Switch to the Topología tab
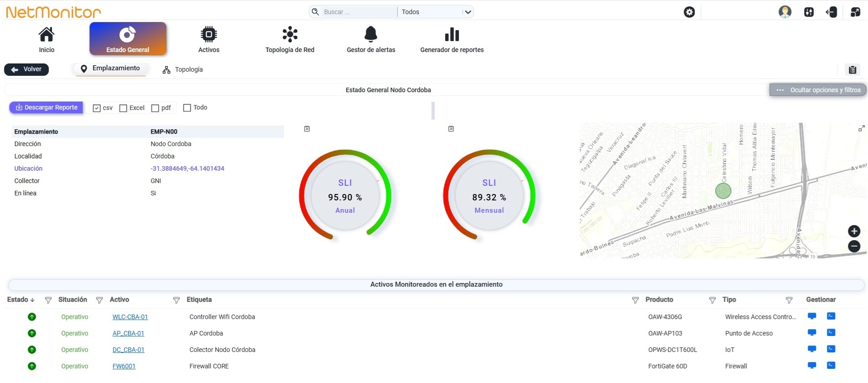The width and height of the screenshot is (868, 383). [183, 69]
